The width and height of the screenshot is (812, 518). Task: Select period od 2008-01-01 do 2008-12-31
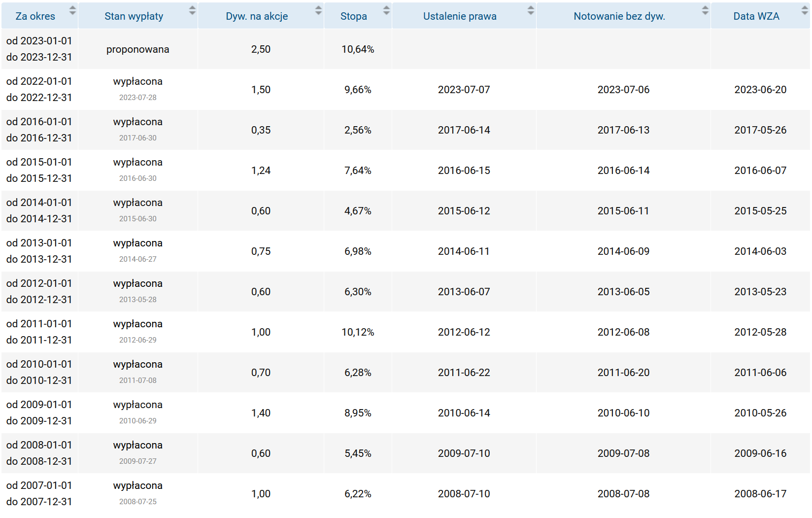coord(39,453)
